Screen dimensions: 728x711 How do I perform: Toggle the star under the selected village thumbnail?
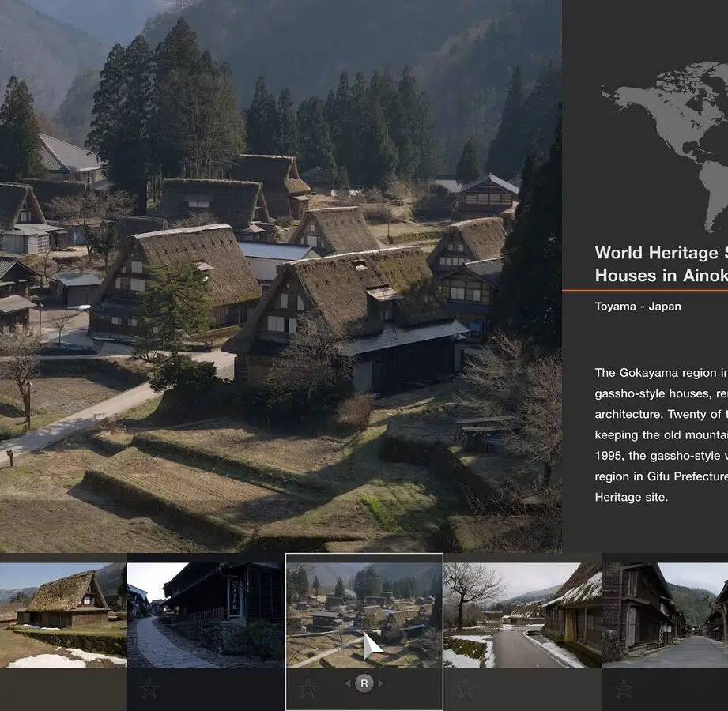point(307,688)
